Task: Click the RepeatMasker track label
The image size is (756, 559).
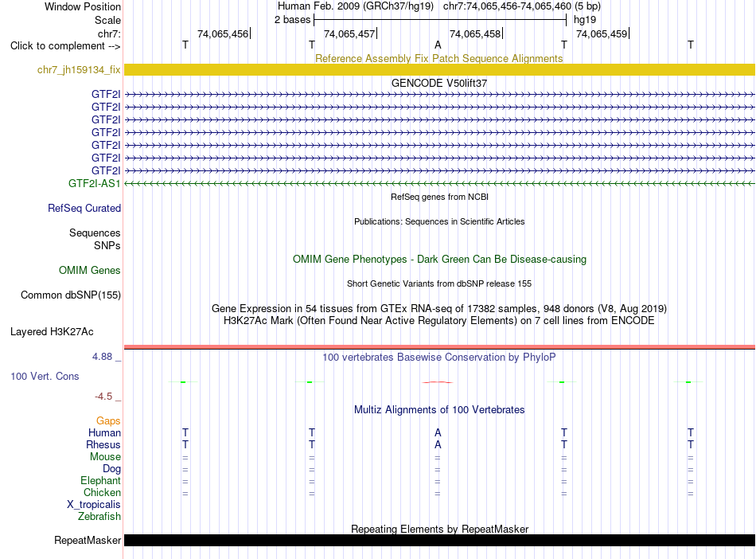Action: 88,540
